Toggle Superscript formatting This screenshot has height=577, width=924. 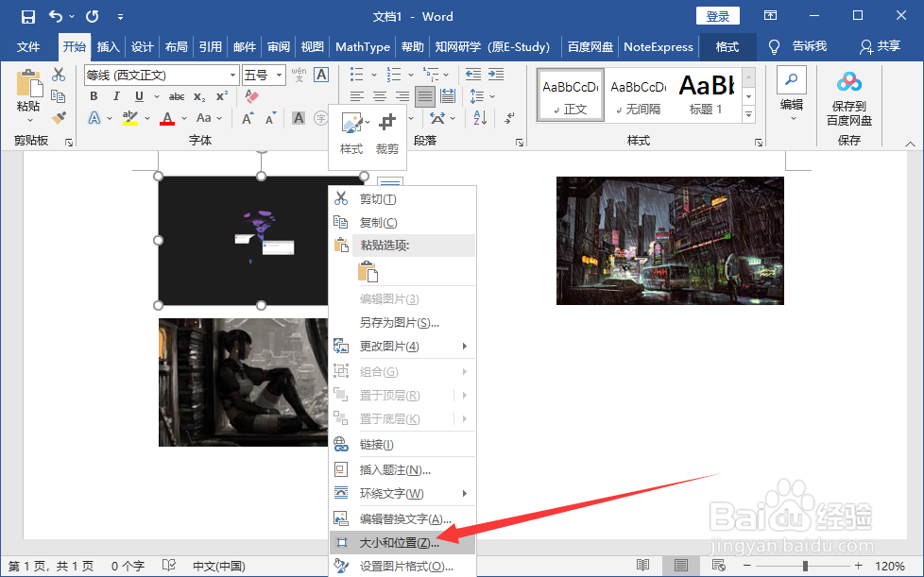[x=222, y=96]
